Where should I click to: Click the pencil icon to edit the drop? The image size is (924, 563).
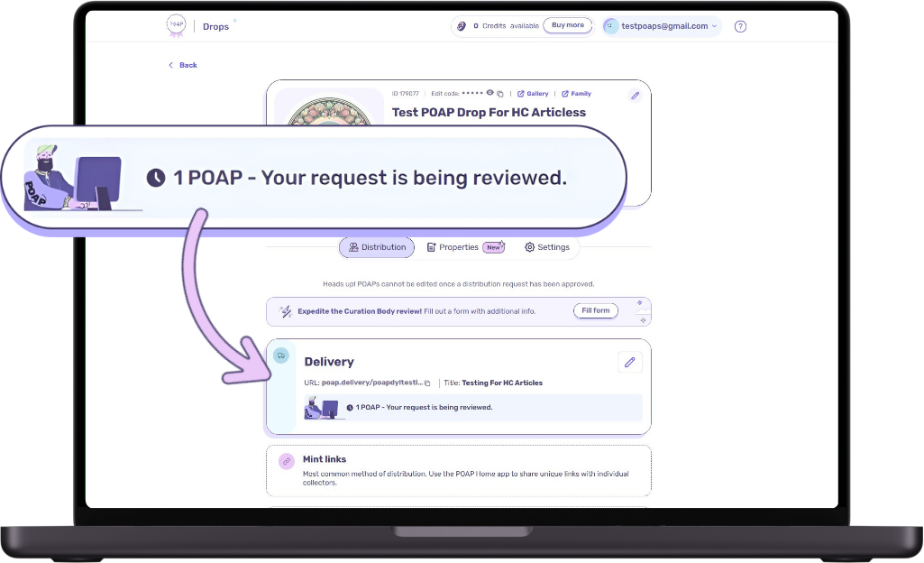coord(635,96)
